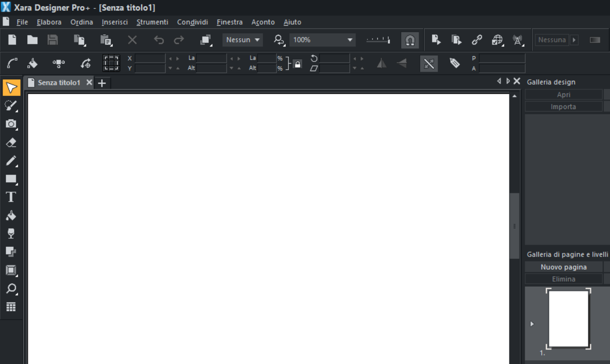Image resolution: width=610 pixels, height=364 pixels.
Task: Toggle the edit-points handle button in infobar
Action: coord(59,63)
